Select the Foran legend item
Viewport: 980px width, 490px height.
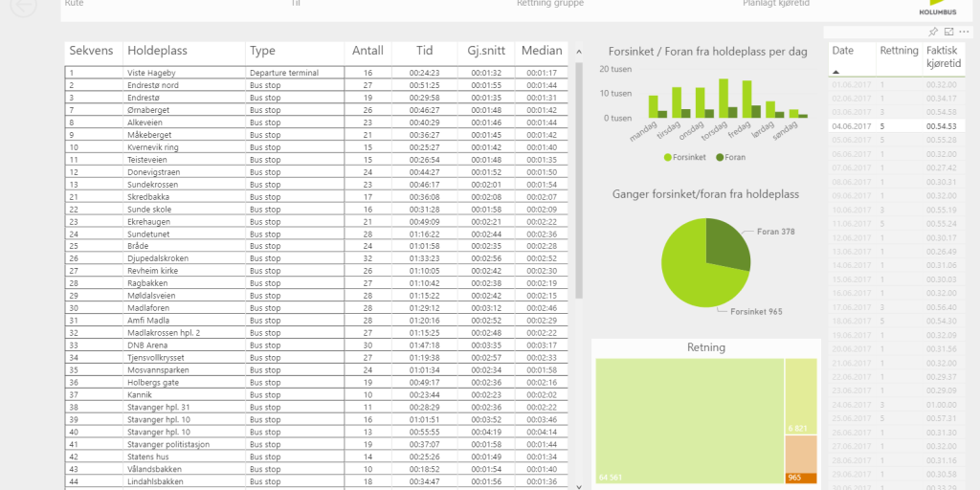[730, 158]
